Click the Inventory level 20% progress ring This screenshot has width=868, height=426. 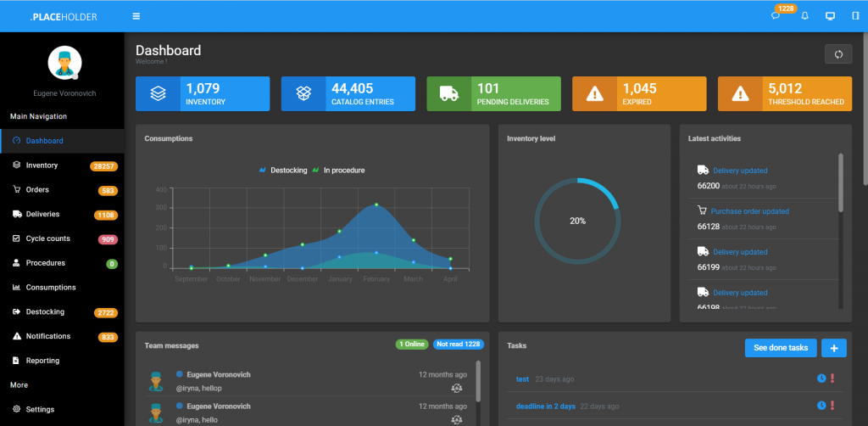point(577,220)
